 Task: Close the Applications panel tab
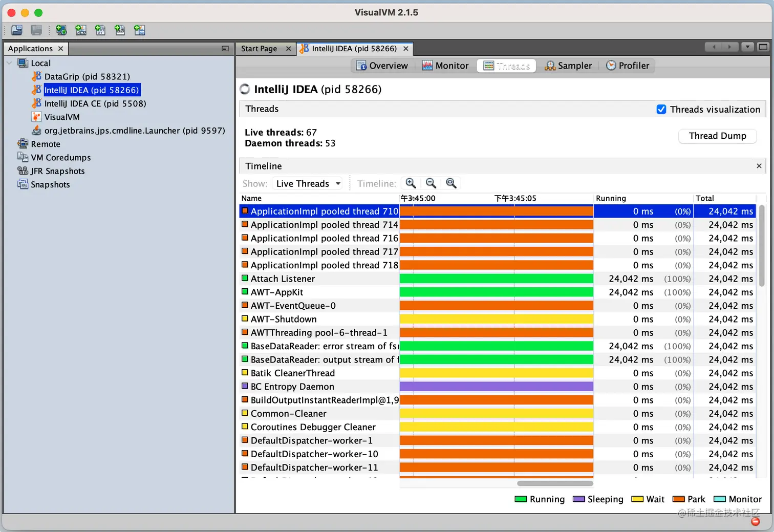point(60,49)
